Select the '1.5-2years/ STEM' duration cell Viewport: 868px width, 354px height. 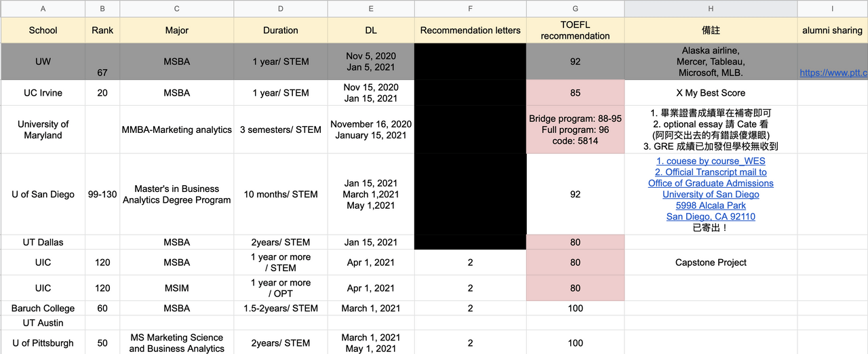(x=280, y=309)
